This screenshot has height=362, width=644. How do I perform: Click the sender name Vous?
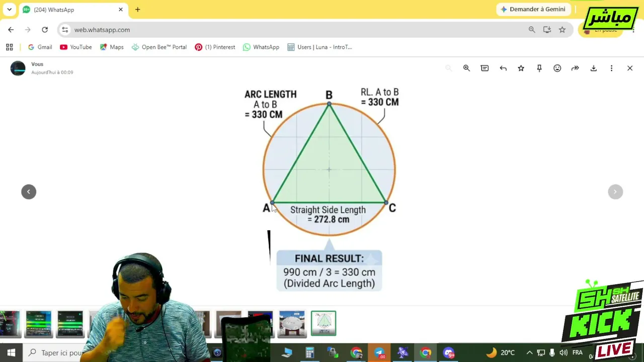point(37,64)
